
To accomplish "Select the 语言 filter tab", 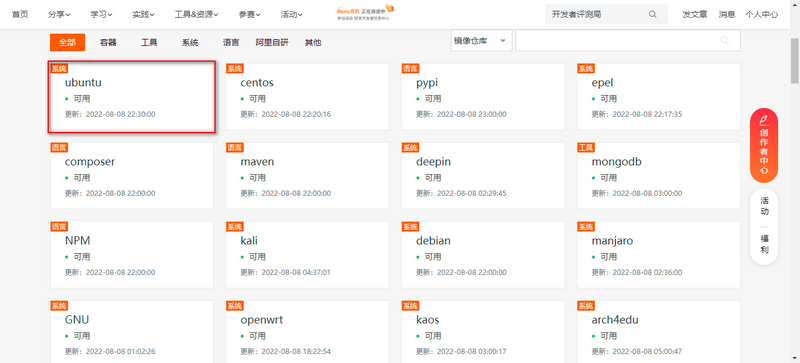I will pyautogui.click(x=231, y=42).
